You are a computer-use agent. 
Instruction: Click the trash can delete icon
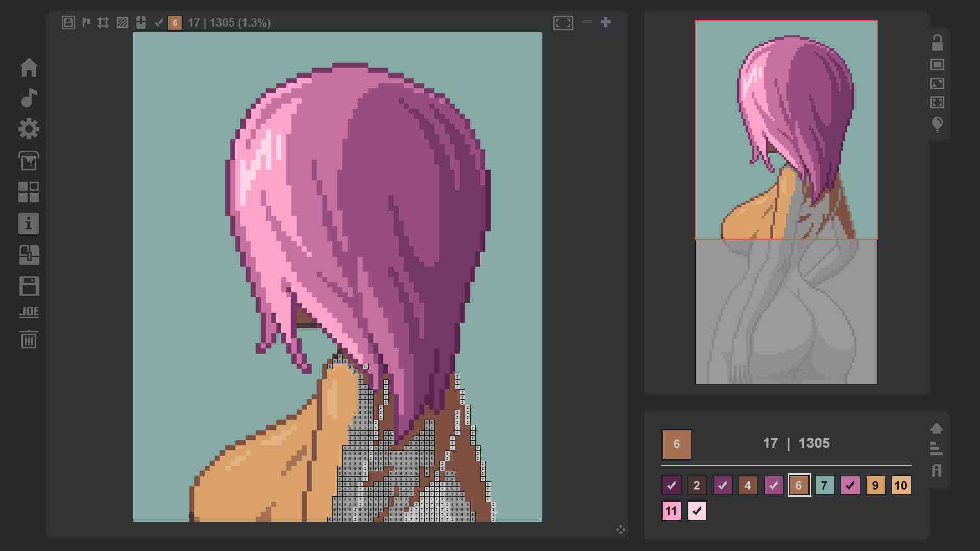click(x=29, y=339)
